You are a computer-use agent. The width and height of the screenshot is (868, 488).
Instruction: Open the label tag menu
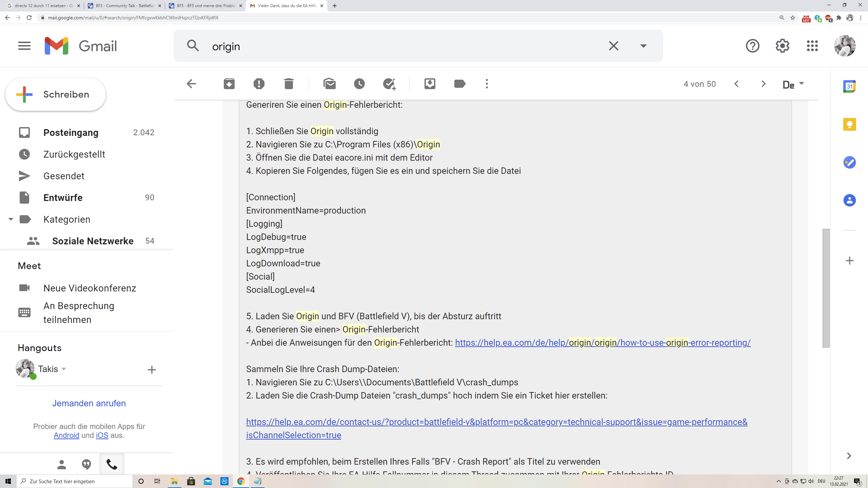coord(459,84)
